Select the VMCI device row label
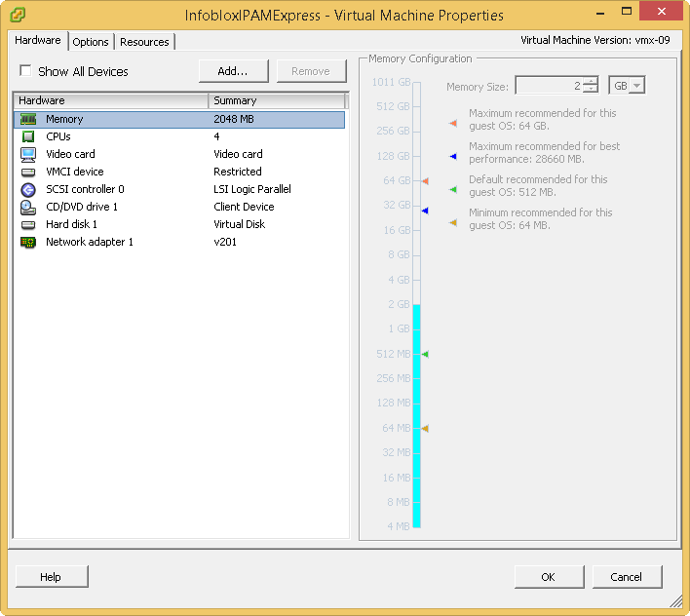This screenshot has width=690, height=616. click(x=75, y=173)
